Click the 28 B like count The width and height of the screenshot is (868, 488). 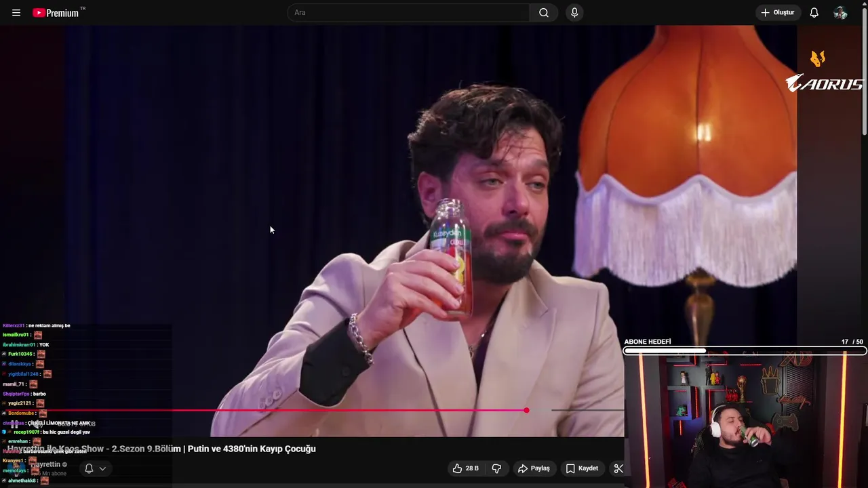472,468
